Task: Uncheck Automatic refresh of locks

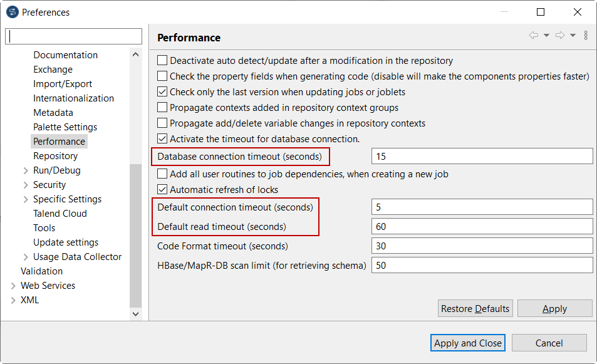Action: [162, 190]
